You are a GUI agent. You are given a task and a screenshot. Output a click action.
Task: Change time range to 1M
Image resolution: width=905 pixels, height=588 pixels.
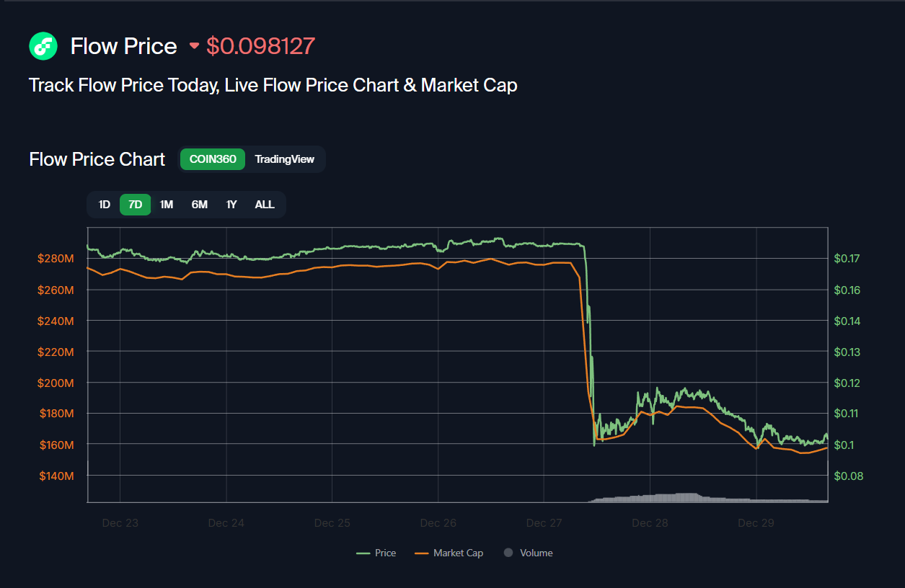167,205
